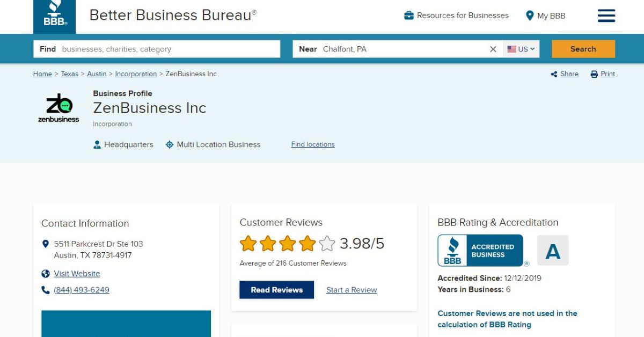Clear the Near location field
644x337 pixels.
point(493,49)
